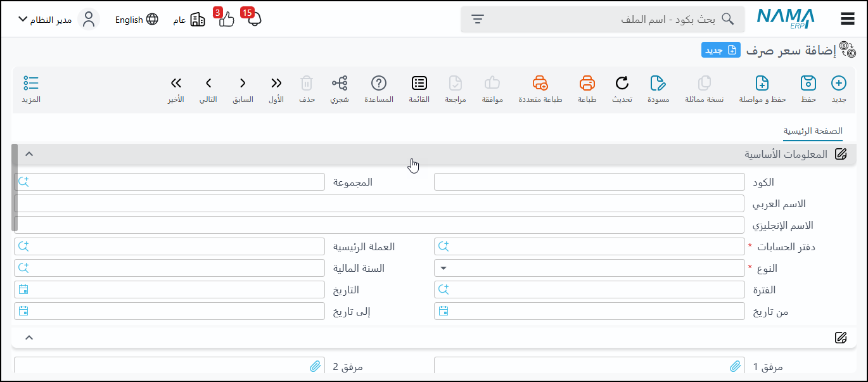Open the From Date (من تاريخ) calendar picker
Image resolution: width=868 pixels, height=382 pixels.
(x=444, y=311)
